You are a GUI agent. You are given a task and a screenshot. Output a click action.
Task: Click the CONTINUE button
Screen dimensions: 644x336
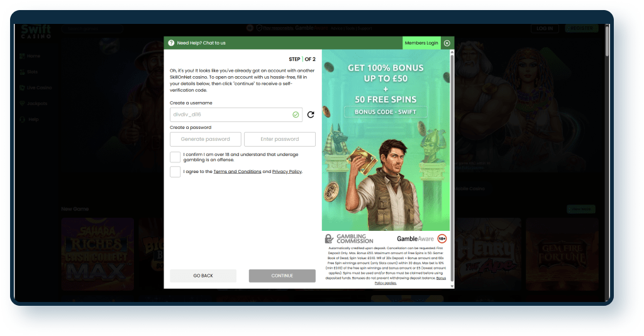click(282, 276)
